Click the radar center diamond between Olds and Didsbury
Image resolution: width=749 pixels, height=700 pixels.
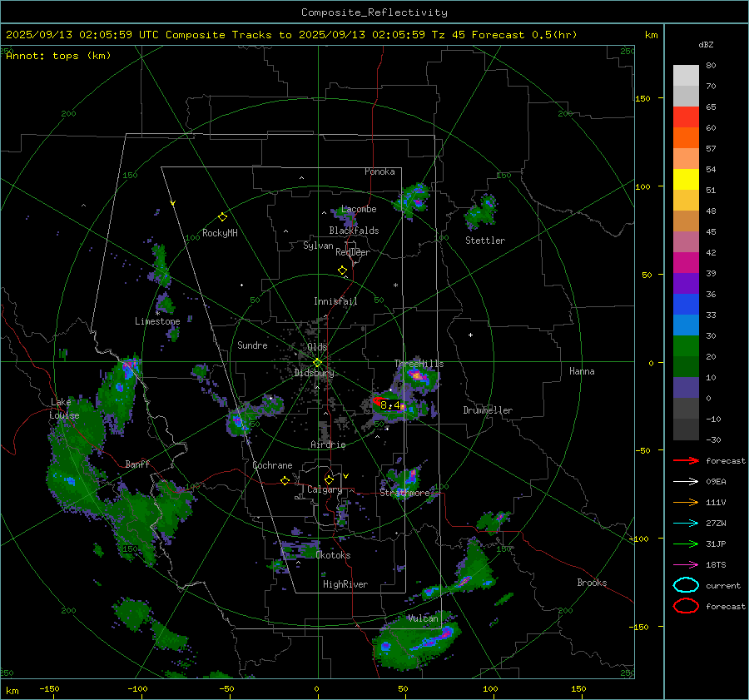pyautogui.click(x=317, y=363)
